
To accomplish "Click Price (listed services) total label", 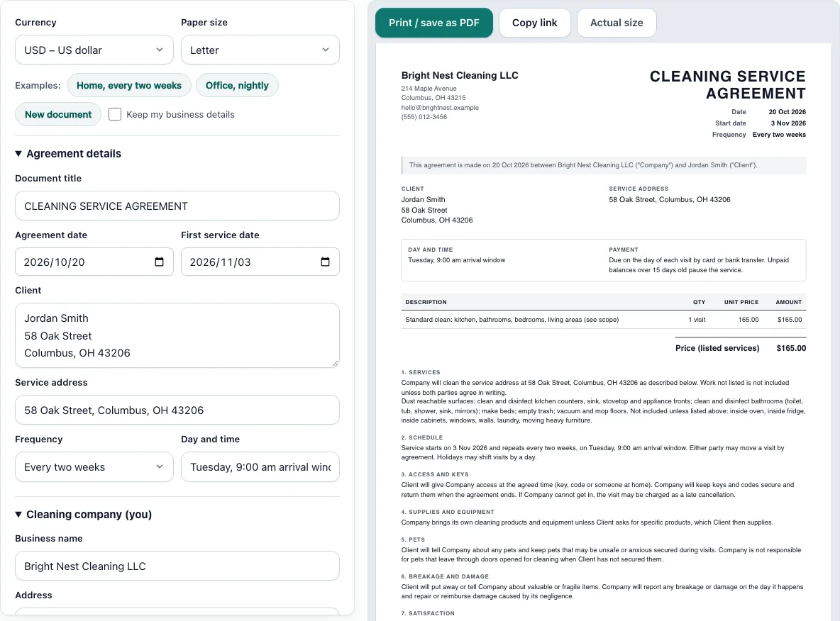I will (x=717, y=348).
